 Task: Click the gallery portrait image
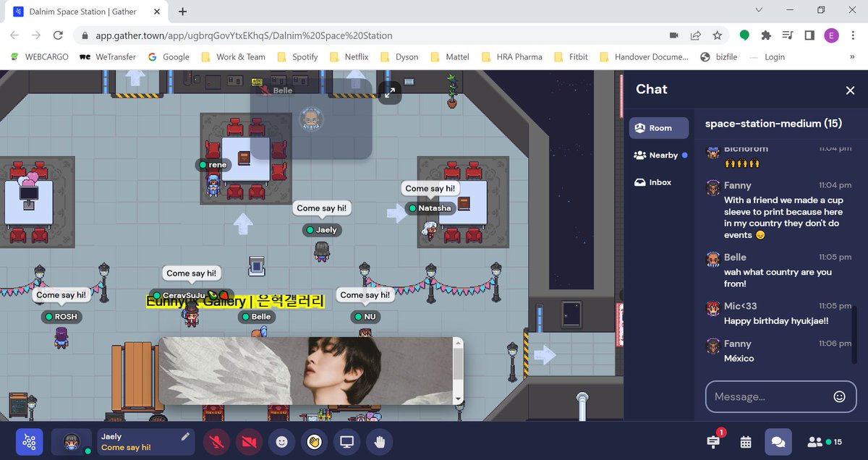coord(305,371)
